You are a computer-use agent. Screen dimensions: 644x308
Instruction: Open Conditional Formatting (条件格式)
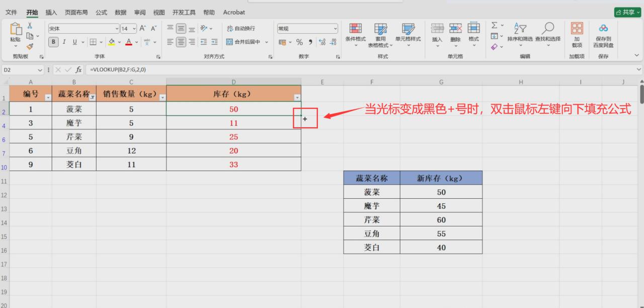(355, 35)
